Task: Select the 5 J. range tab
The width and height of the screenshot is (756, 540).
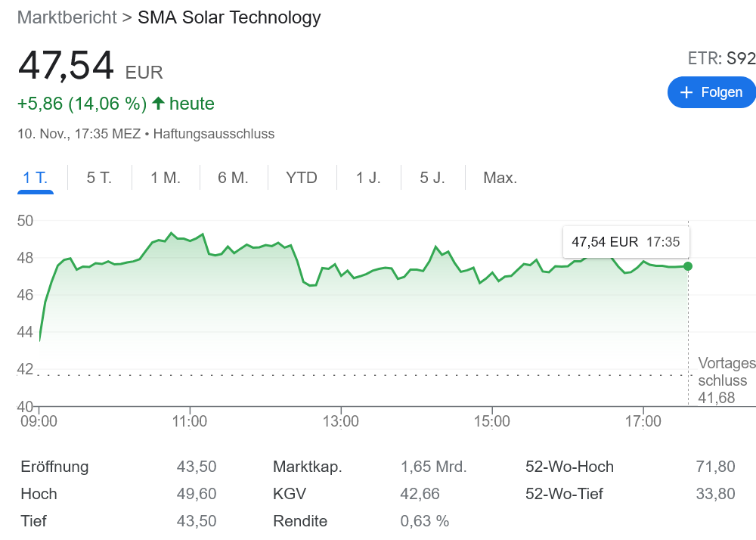Action: pos(432,177)
